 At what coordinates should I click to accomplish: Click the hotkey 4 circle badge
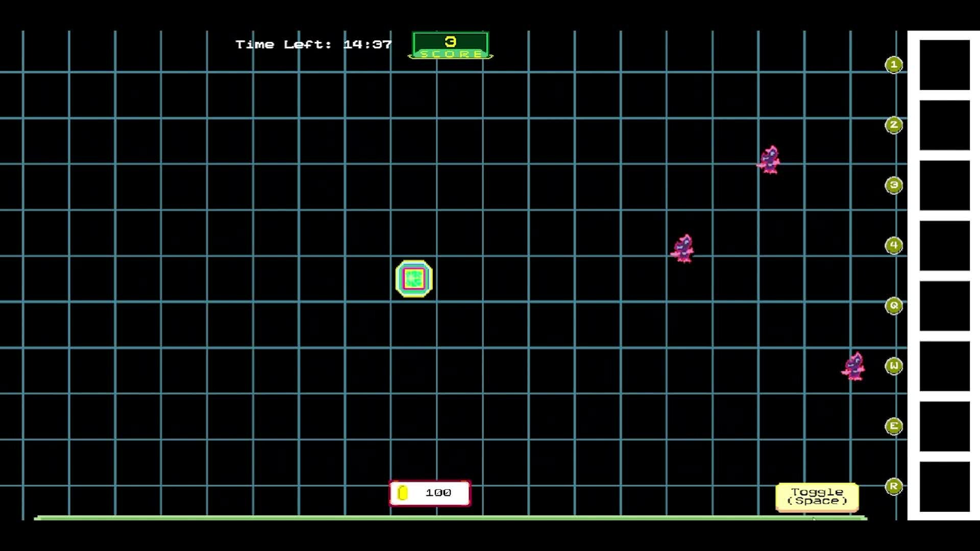coord(894,245)
